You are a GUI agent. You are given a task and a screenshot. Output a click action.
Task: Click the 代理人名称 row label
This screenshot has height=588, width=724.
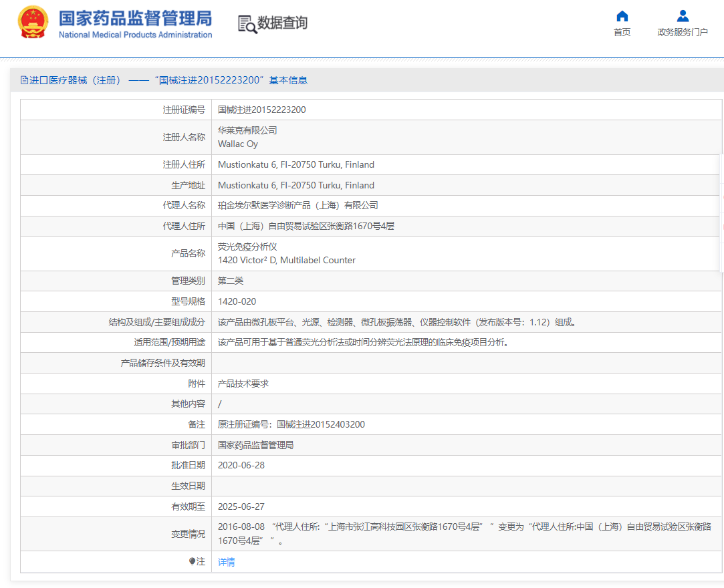[184, 205]
